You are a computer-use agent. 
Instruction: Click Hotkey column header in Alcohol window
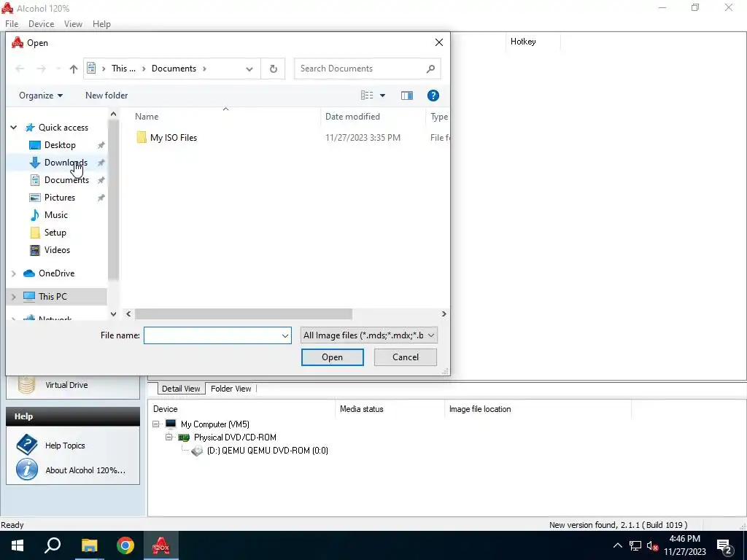pos(523,42)
